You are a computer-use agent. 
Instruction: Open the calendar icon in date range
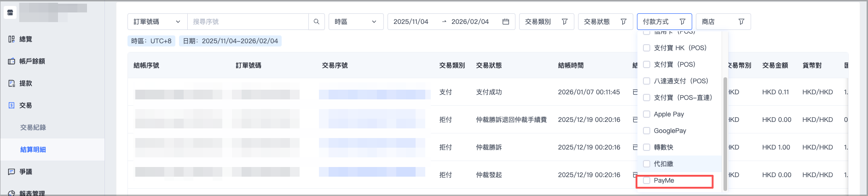pos(505,22)
